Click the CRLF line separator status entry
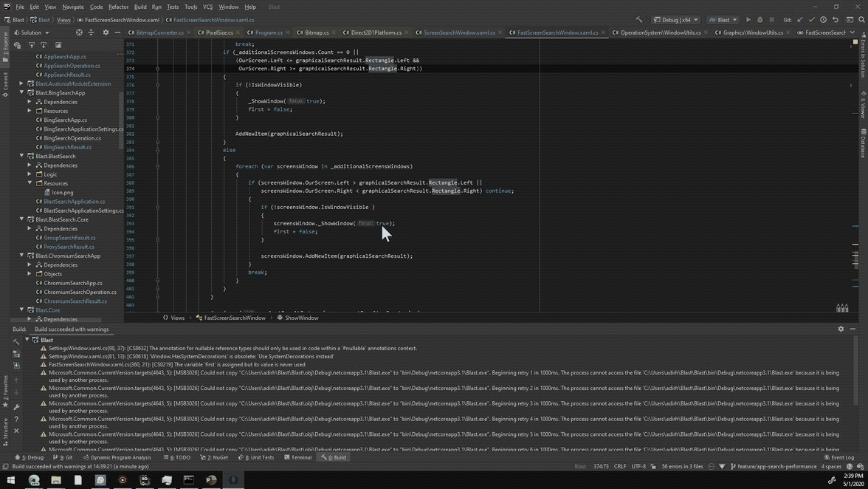Image resolution: width=868 pixels, height=489 pixels. (620, 466)
